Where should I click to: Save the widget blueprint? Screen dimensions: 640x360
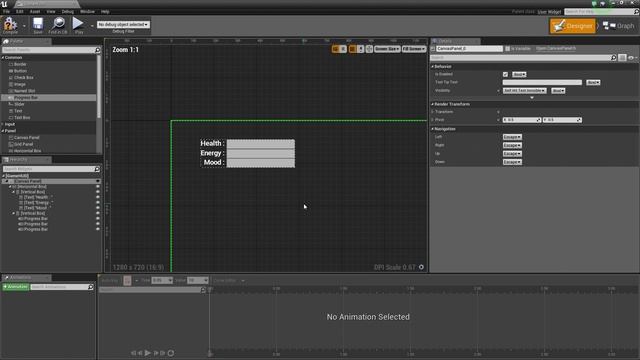(38, 24)
